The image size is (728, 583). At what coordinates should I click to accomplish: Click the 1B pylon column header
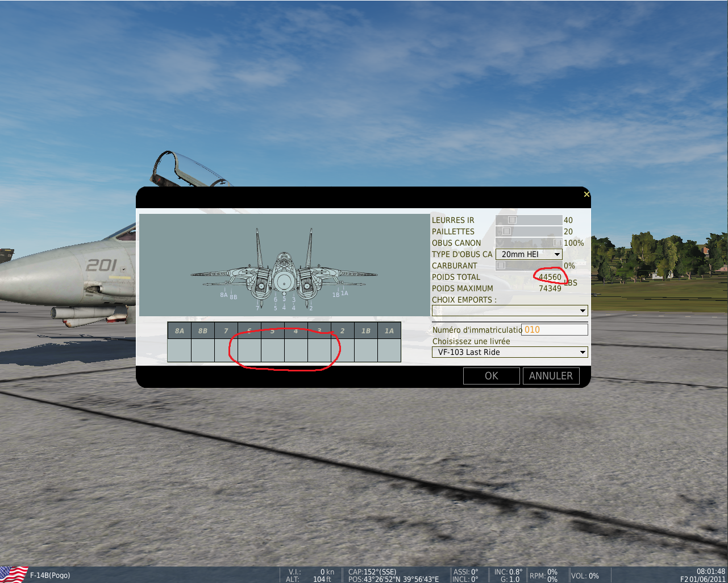click(x=365, y=330)
